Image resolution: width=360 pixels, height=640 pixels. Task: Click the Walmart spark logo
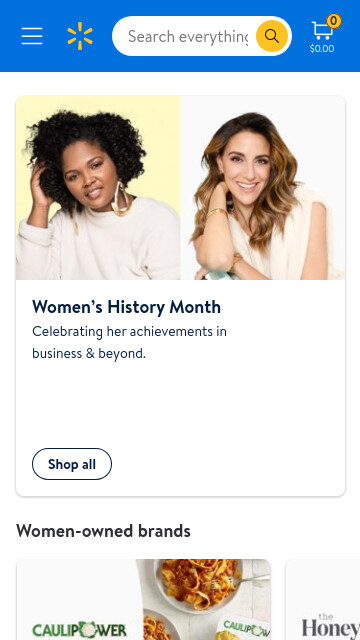(80, 36)
